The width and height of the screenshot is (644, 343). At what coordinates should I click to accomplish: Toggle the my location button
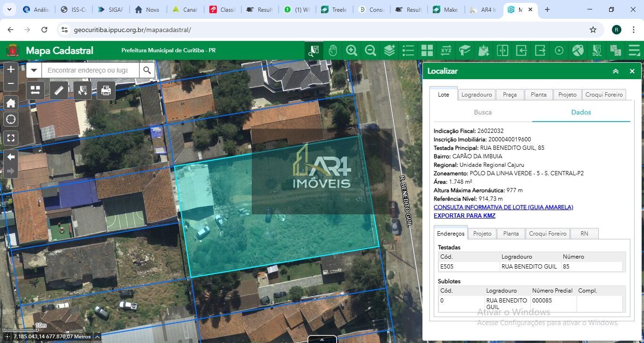(x=11, y=120)
